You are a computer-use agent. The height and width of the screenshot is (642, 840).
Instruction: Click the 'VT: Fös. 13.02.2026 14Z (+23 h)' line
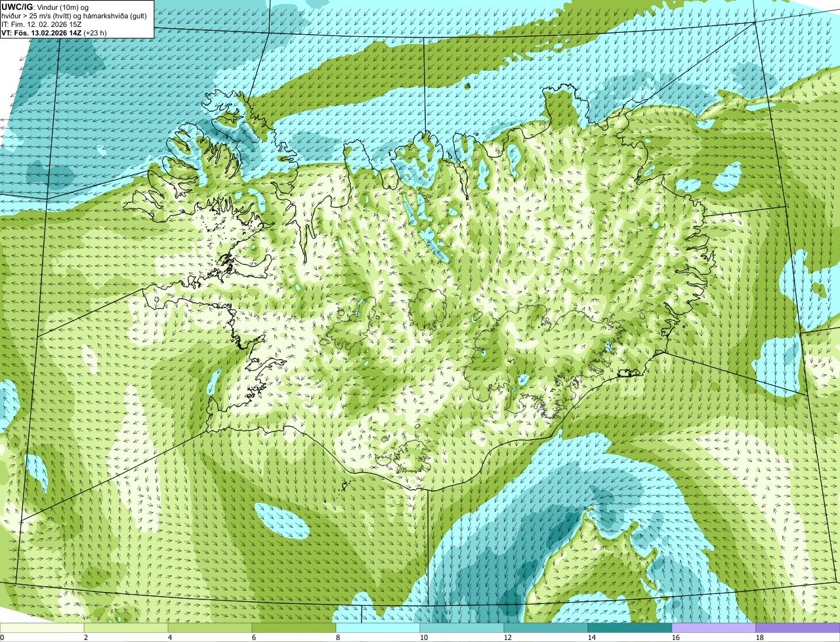54,32
